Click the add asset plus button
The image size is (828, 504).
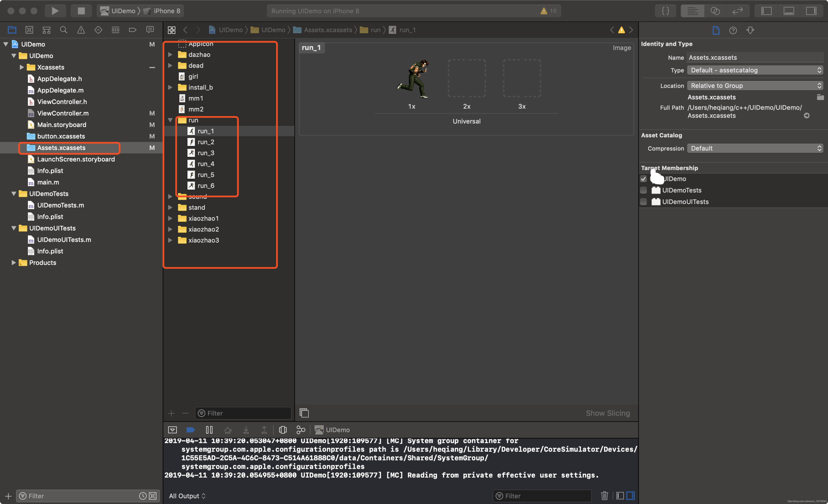(171, 413)
